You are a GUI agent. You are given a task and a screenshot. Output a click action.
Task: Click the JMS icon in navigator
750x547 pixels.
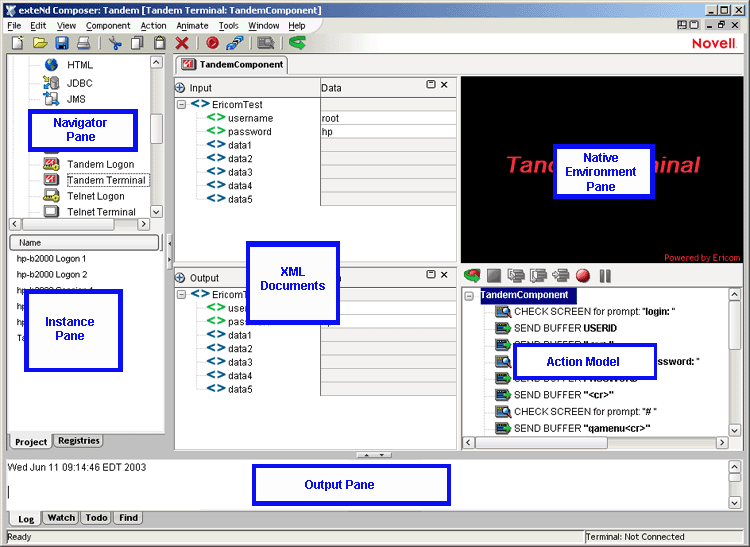click(x=51, y=98)
